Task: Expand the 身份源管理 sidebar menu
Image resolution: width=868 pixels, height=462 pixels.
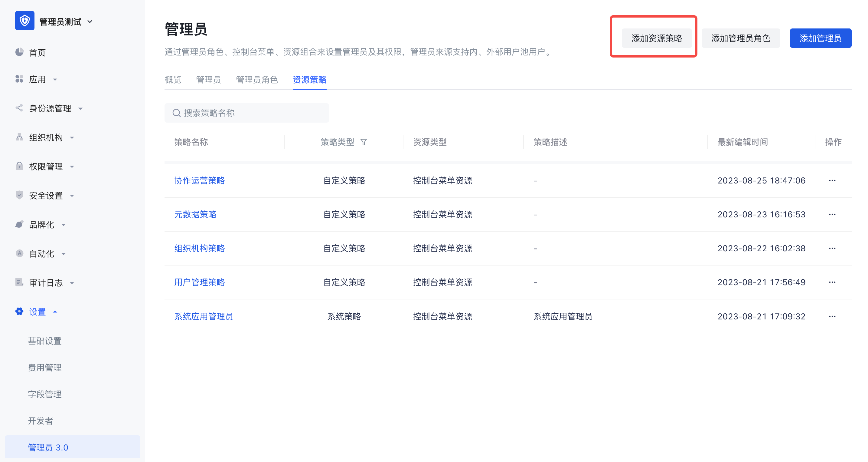Action: [51, 108]
